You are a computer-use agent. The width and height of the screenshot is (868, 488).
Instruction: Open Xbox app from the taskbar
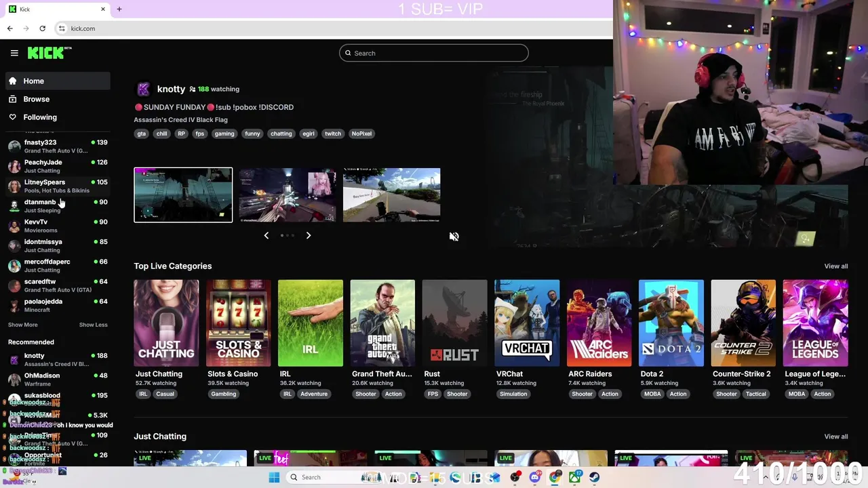click(575, 477)
